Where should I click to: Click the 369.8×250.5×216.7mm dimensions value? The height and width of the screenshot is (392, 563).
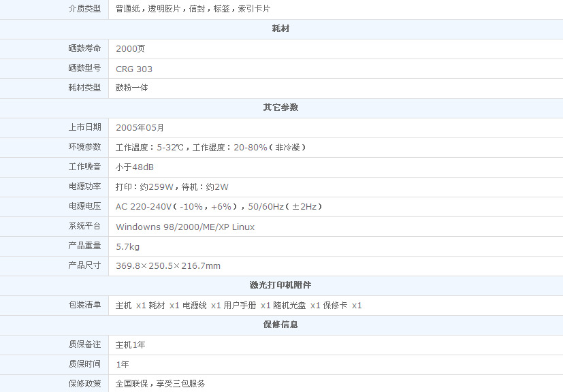click(168, 266)
